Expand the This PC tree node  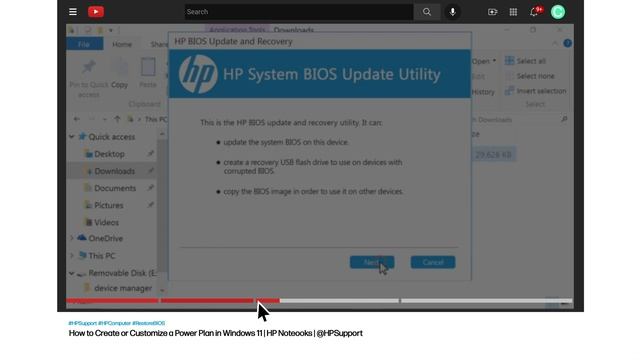[72, 256]
